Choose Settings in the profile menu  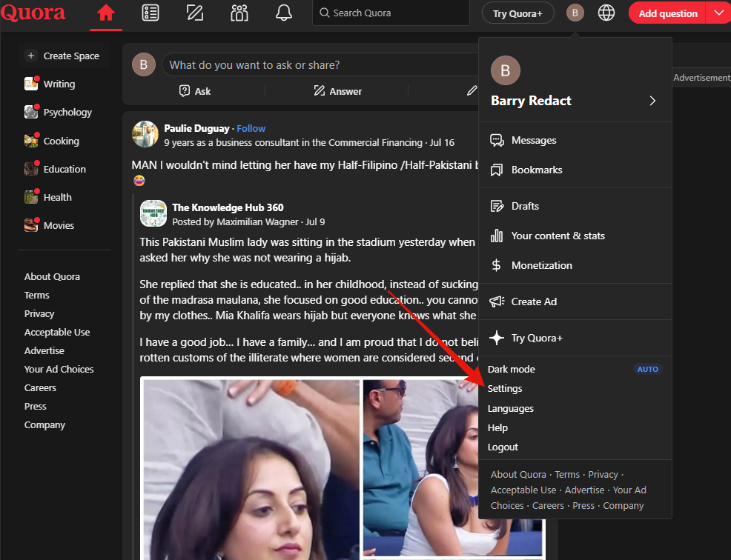[x=505, y=389]
